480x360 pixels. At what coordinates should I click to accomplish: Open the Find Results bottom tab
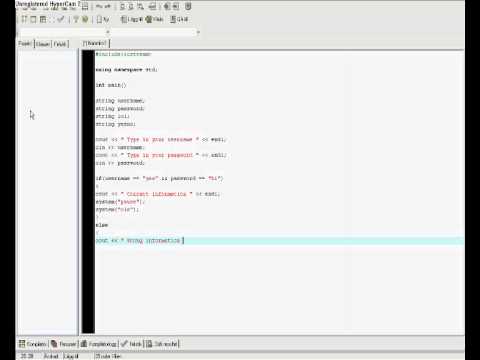tap(162, 344)
